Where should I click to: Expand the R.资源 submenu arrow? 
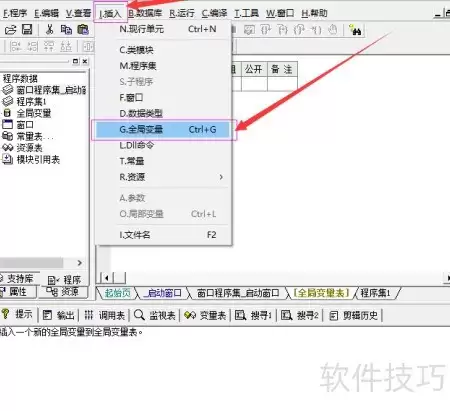pos(221,177)
